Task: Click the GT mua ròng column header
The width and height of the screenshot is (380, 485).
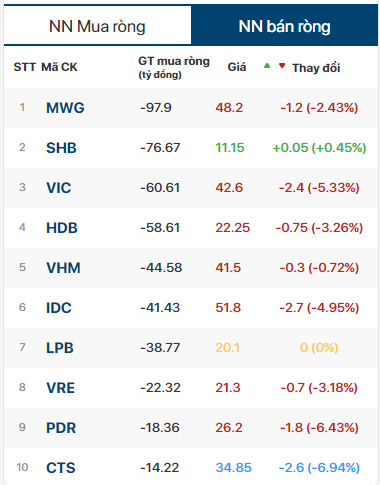Action: click(x=174, y=68)
